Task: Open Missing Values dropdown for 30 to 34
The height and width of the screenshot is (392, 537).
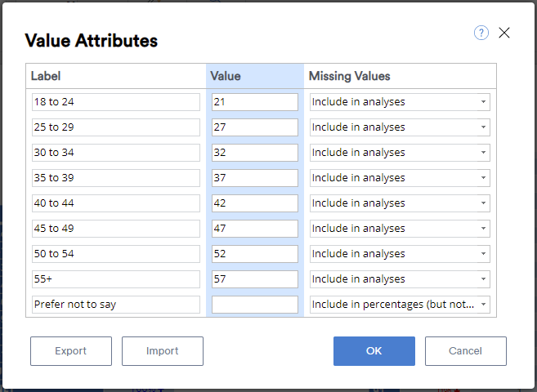Action: coord(400,153)
